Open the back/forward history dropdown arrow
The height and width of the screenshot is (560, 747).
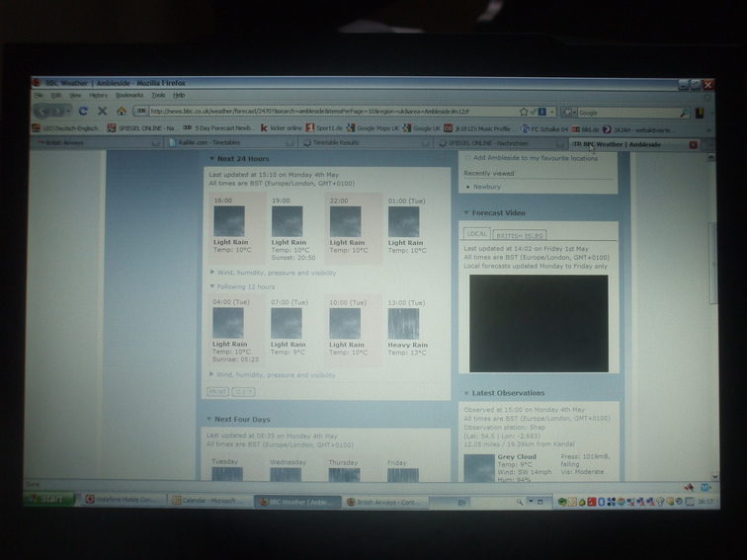tap(69, 112)
